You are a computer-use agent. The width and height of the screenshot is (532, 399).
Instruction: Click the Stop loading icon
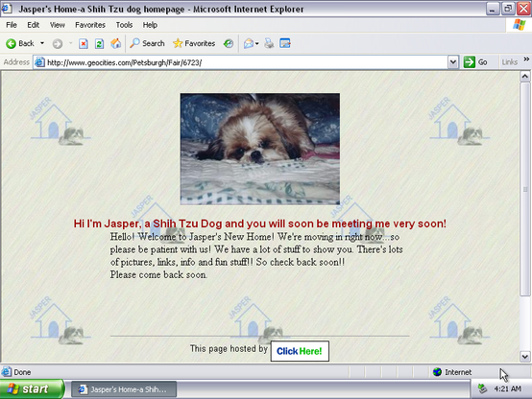(x=84, y=43)
